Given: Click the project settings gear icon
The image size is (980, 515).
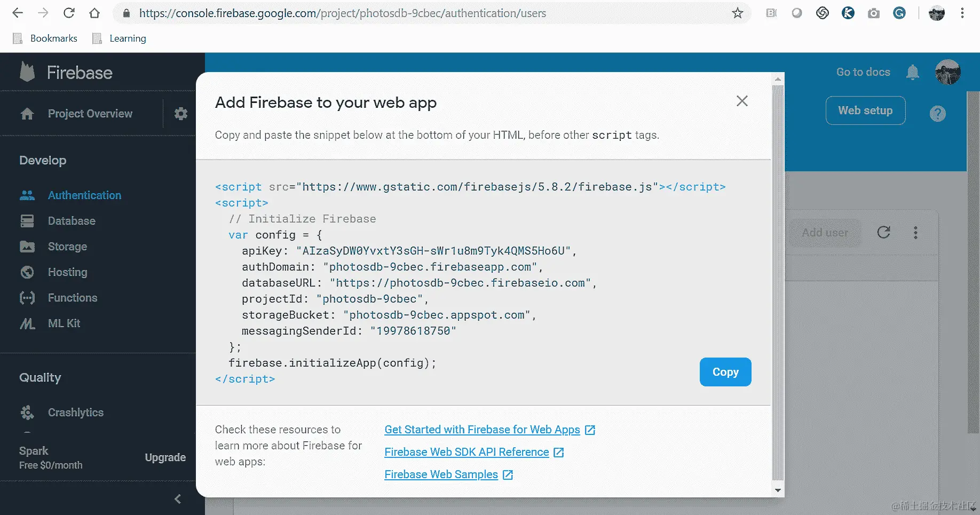Looking at the screenshot, I should click(181, 114).
